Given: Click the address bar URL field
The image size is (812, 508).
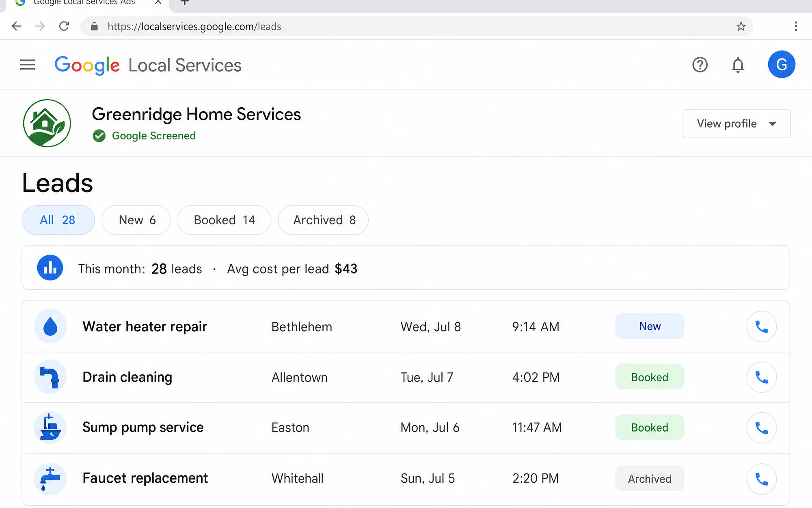Looking at the screenshot, I should 416,26.
